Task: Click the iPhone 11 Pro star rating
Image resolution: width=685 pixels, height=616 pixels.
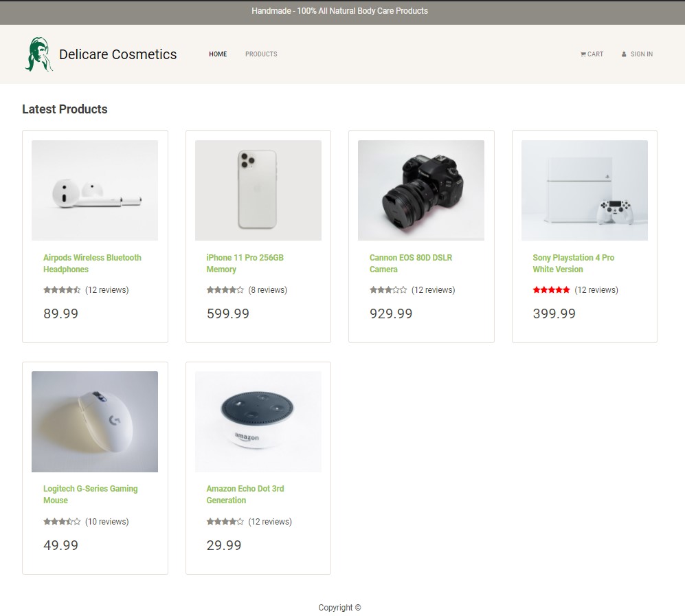Action: 225,290
